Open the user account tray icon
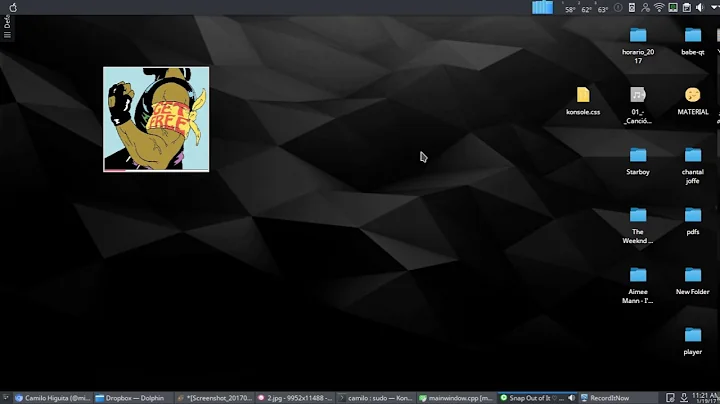Viewport: 720px width, 404px height. [x=645, y=7]
